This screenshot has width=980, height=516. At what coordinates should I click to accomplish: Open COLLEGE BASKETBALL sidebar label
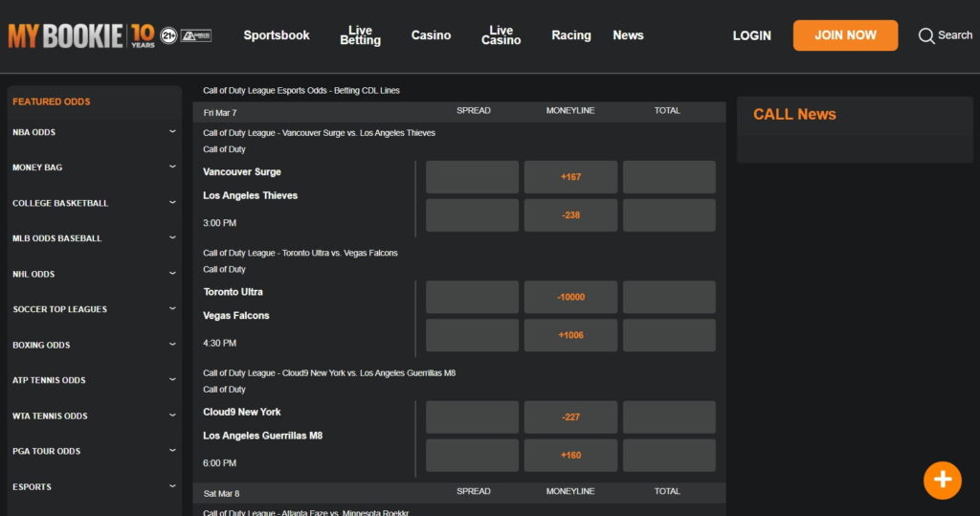[x=60, y=203]
